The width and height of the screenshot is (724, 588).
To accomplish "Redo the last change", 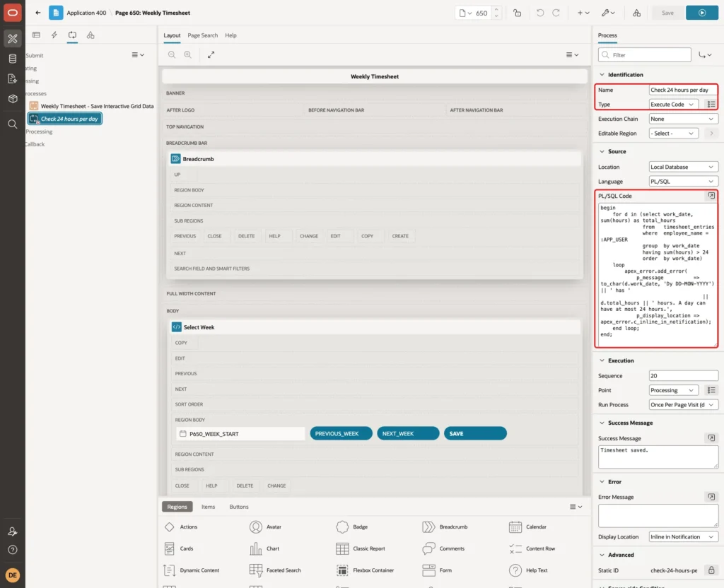I will coord(556,13).
